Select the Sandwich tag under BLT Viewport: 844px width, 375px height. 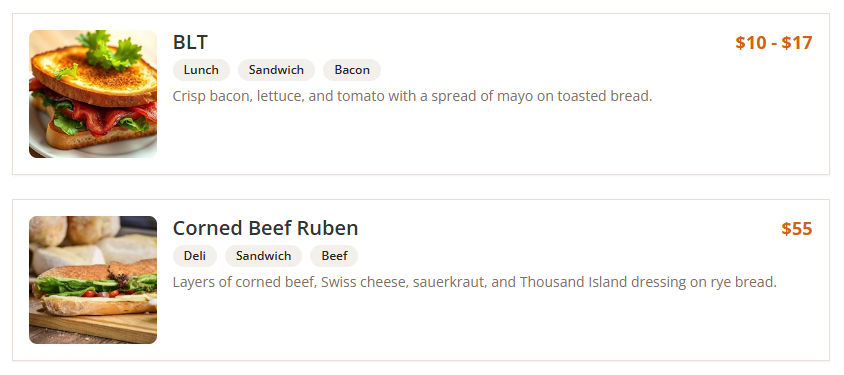(x=276, y=70)
